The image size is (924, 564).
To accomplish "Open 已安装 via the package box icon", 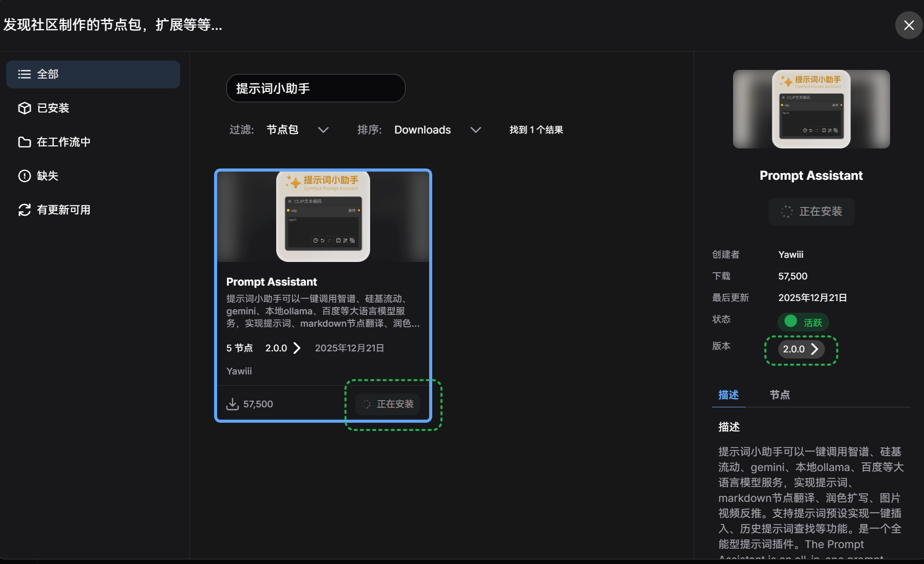I will point(24,108).
